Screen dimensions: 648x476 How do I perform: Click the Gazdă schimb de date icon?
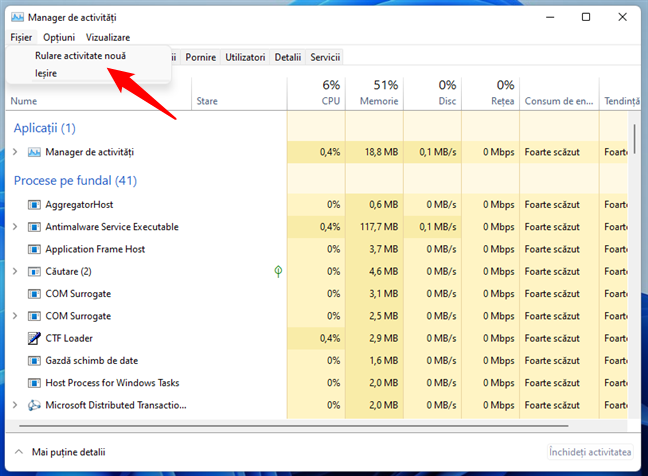[34, 361]
